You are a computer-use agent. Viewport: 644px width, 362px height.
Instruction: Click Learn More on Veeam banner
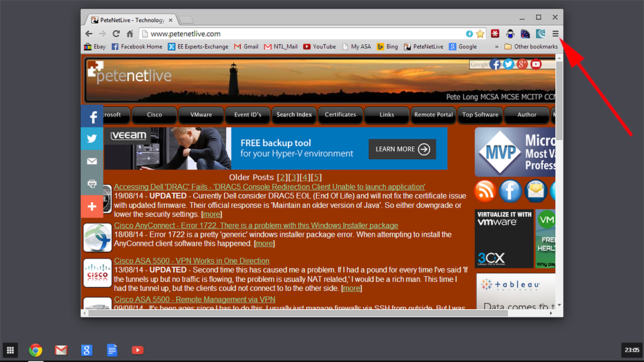(x=402, y=149)
